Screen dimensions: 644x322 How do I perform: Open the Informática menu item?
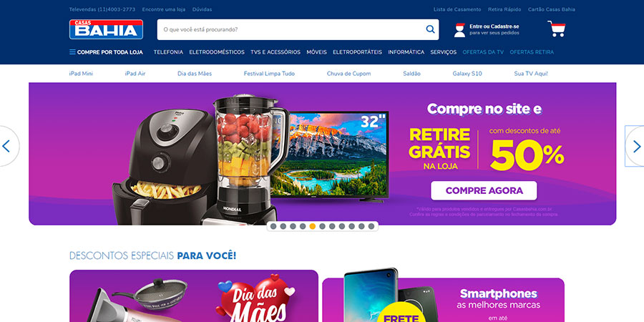[x=406, y=52]
